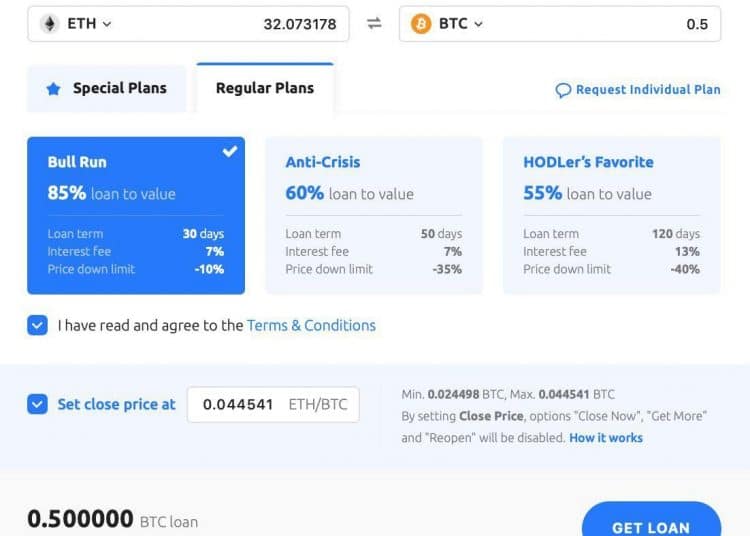Screen dimensions: 750x536
Task: Open the ETH collateral currency dropdown
Action: pyautogui.click(x=89, y=23)
